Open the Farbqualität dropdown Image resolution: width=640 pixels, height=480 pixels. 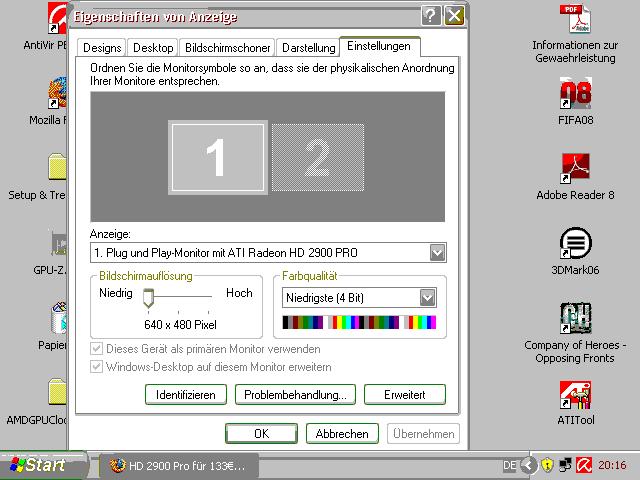428,298
